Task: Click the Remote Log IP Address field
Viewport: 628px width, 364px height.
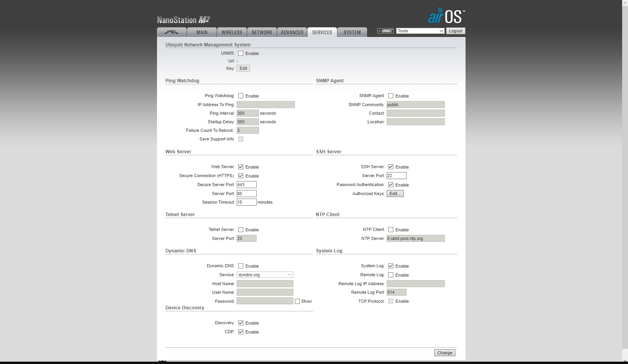Action: click(x=416, y=284)
